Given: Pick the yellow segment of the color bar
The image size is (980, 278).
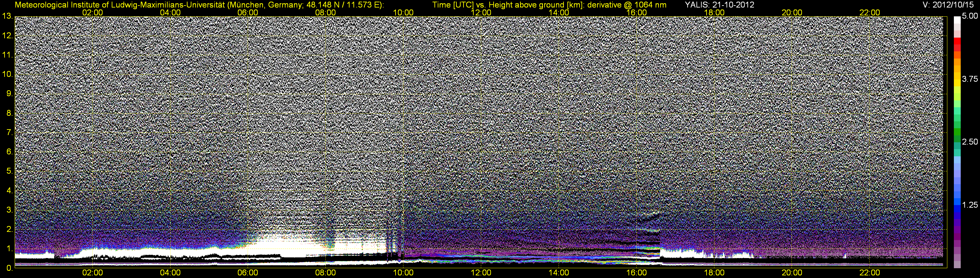Looking at the screenshot, I should click(957, 82).
